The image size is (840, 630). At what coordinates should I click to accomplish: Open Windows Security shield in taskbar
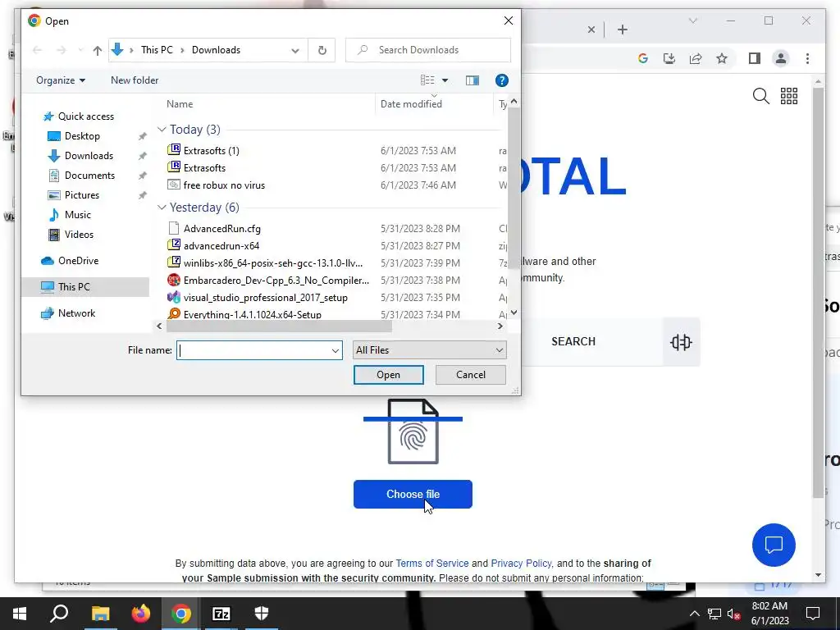point(262,614)
